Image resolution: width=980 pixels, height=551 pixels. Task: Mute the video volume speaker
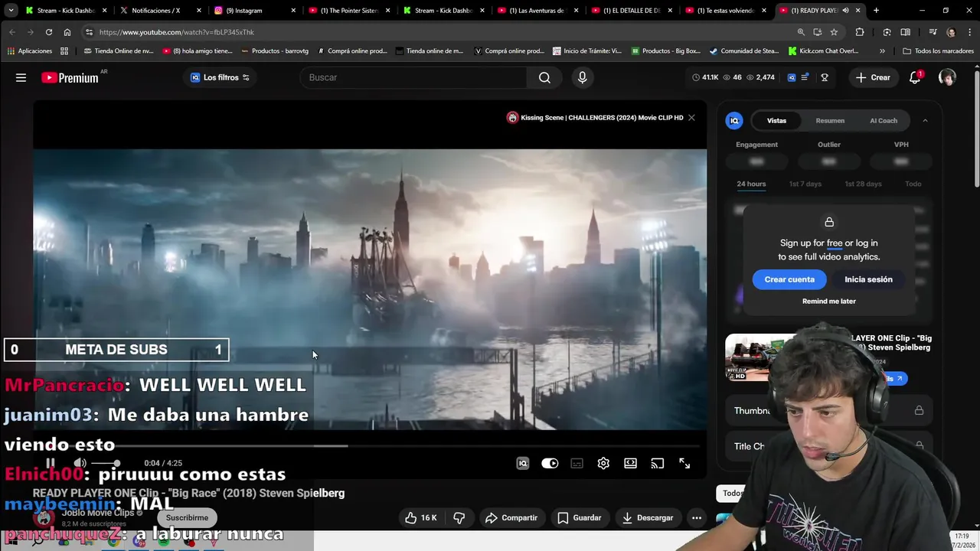click(80, 463)
